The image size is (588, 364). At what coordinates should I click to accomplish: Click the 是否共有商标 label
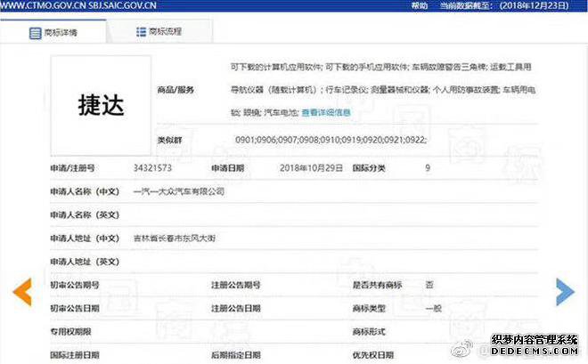[377, 285]
